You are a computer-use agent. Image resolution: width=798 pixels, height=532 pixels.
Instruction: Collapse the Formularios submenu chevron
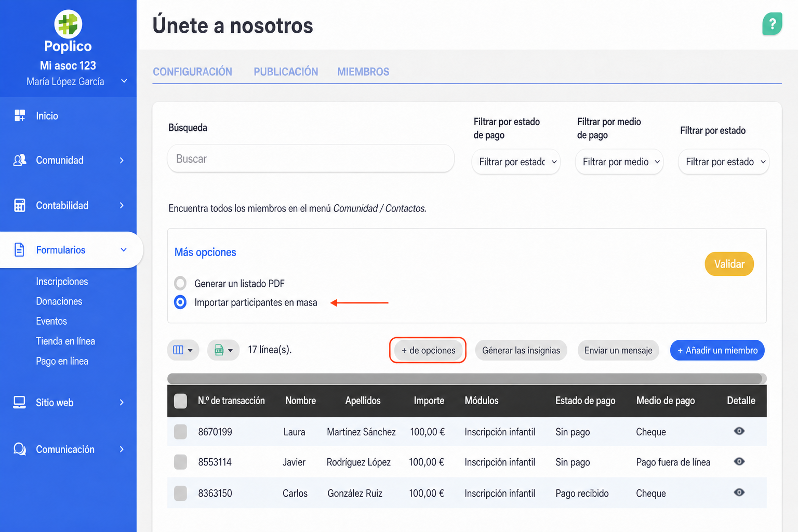click(x=124, y=250)
